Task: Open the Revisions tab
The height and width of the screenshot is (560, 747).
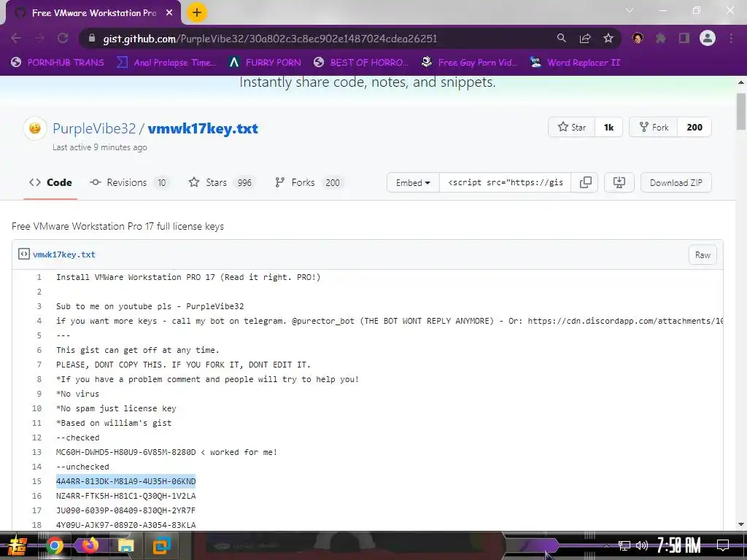Action: pyautogui.click(x=129, y=182)
